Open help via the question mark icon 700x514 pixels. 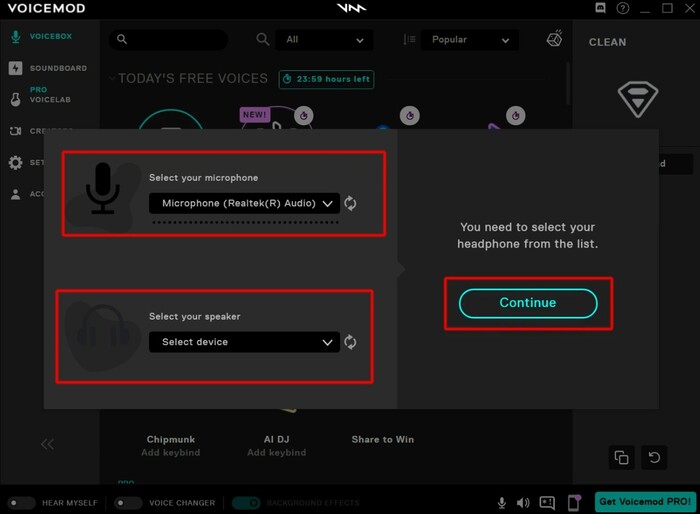click(623, 8)
